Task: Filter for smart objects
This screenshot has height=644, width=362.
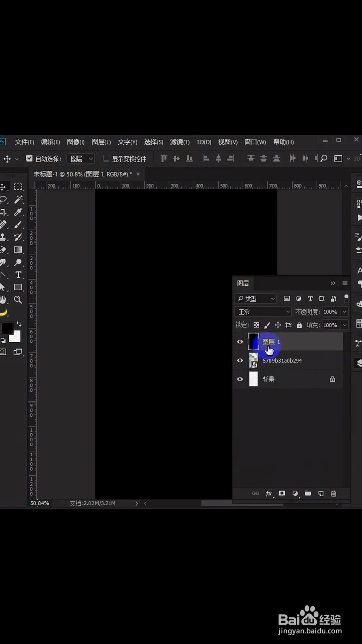Action: pos(333,298)
